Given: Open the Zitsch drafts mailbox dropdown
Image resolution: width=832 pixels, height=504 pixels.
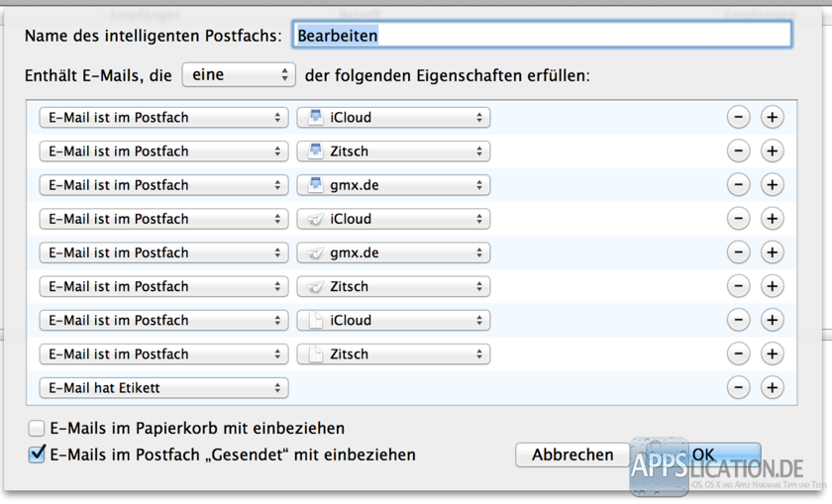Looking at the screenshot, I should [x=393, y=353].
